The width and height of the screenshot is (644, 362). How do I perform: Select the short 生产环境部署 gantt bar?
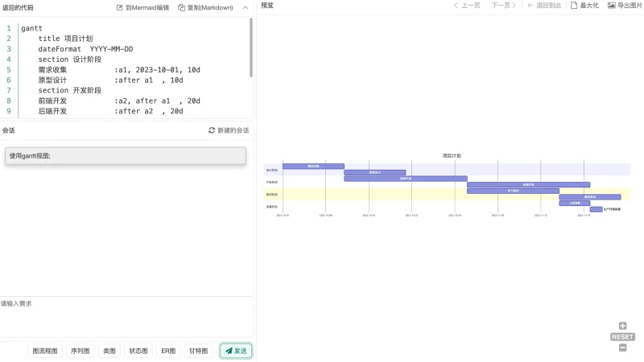tap(596, 209)
